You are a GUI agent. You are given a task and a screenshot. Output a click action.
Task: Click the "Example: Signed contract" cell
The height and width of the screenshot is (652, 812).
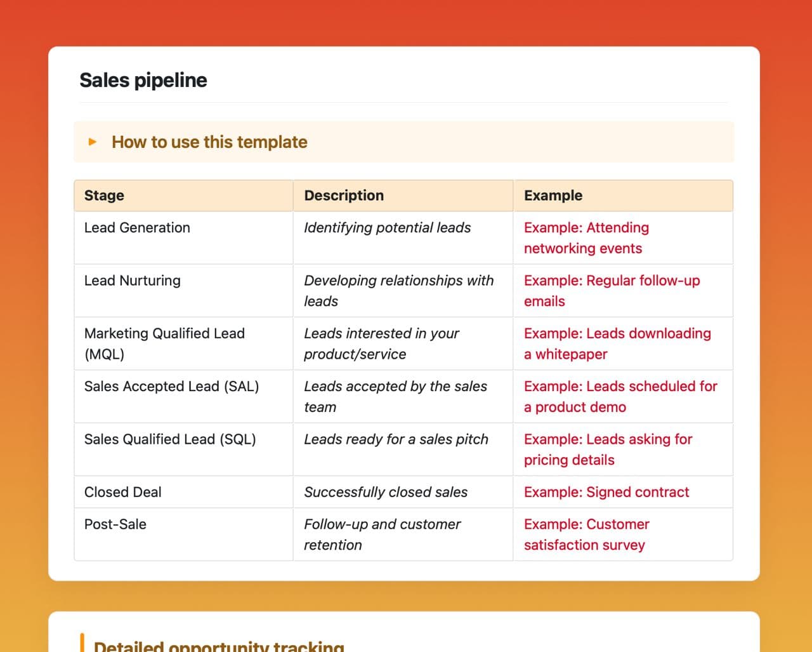pyautogui.click(x=606, y=492)
